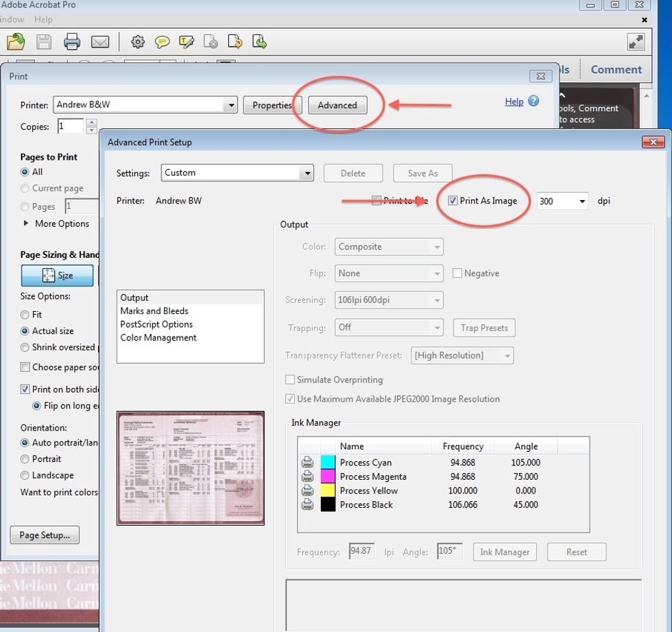Click the Ink Manager button
Image resolution: width=672 pixels, height=632 pixels.
click(505, 552)
